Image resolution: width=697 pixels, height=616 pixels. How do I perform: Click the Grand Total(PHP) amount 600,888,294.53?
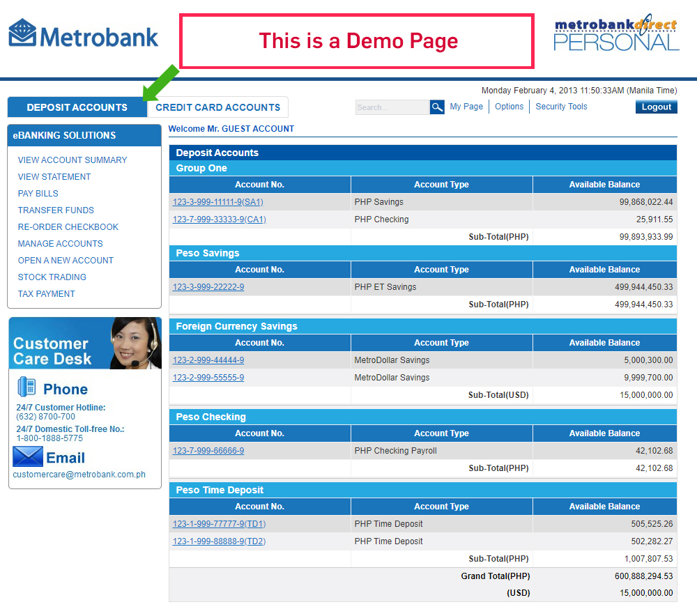click(643, 576)
